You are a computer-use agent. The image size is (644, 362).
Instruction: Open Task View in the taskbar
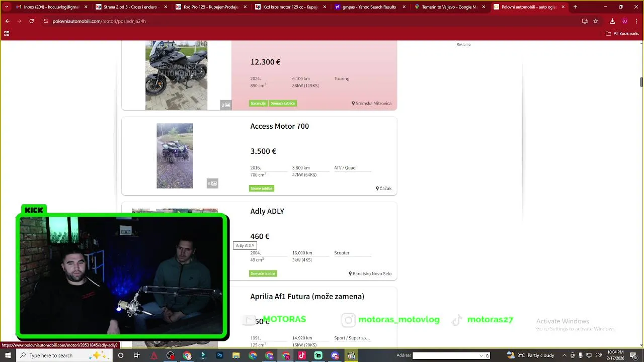click(x=137, y=355)
